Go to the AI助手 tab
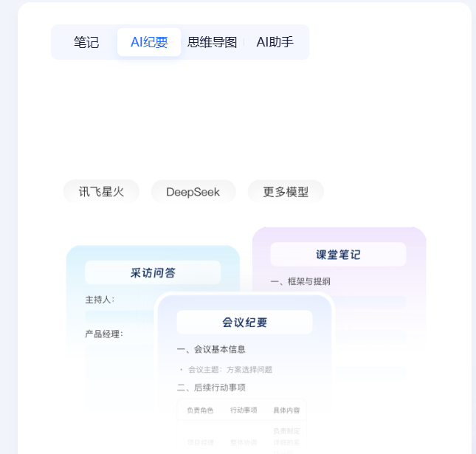Screen dimensions: 476x454 tap(275, 42)
